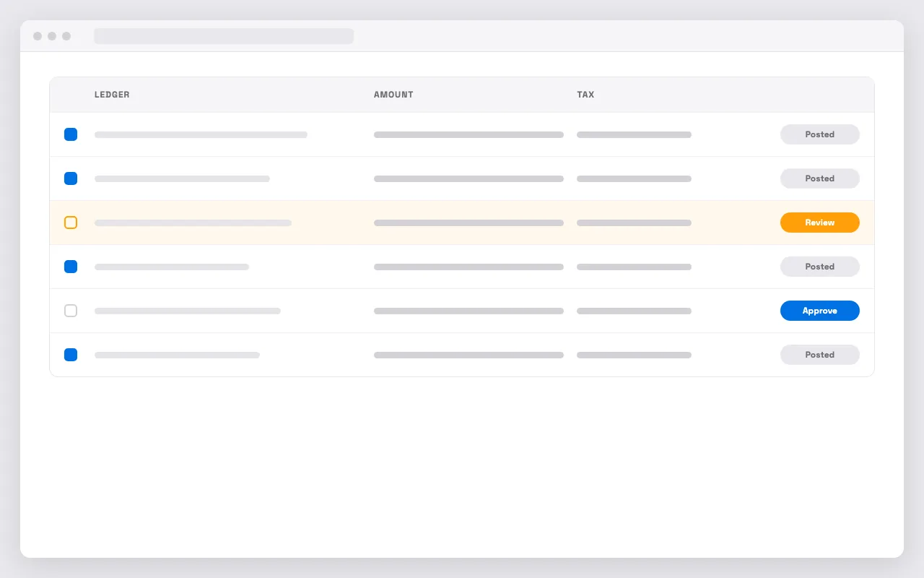Click the blue Approve button
This screenshot has width=924, height=578.
pos(819,311)
